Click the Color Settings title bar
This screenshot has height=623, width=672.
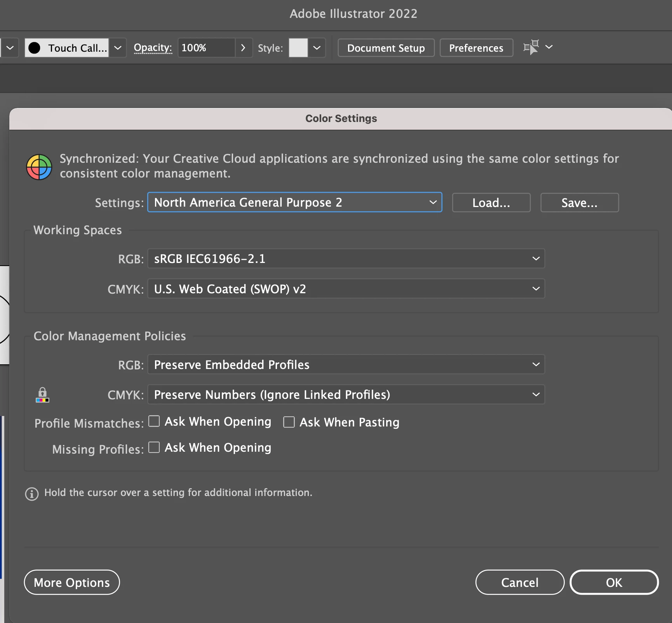pyautogui.click(x=341, y=118)
